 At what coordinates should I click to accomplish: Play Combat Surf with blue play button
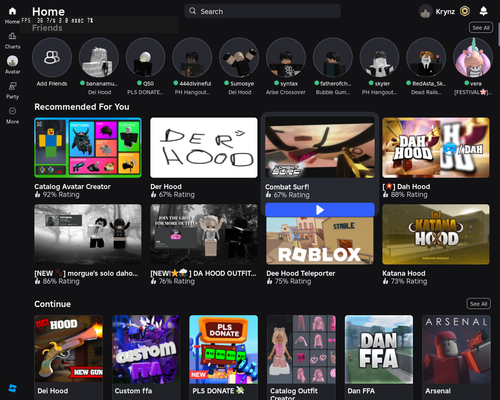320,210
